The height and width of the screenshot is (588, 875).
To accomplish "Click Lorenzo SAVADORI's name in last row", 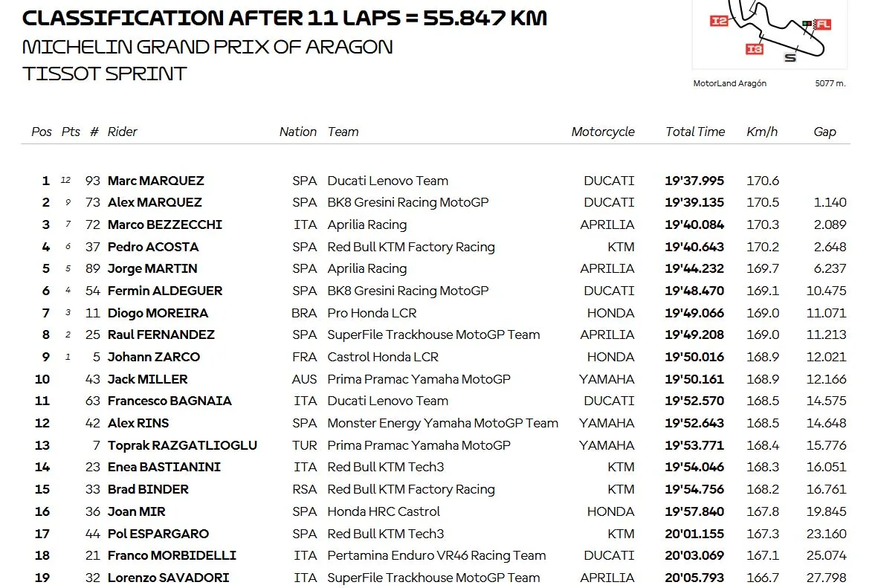I will point(169,578).
